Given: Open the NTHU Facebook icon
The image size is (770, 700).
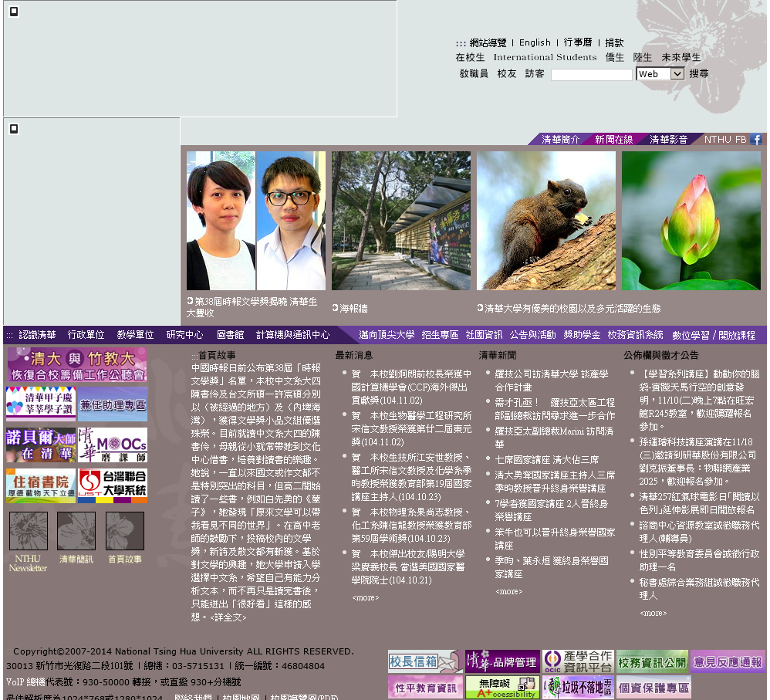Looking at the screenshot, I should (756, 140).
